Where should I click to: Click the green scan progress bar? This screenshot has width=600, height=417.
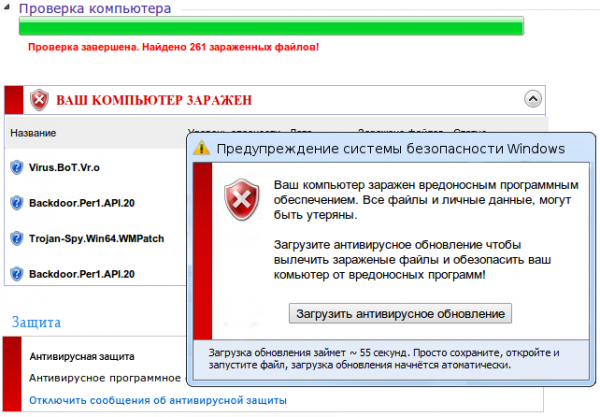[x=271, y=26]
